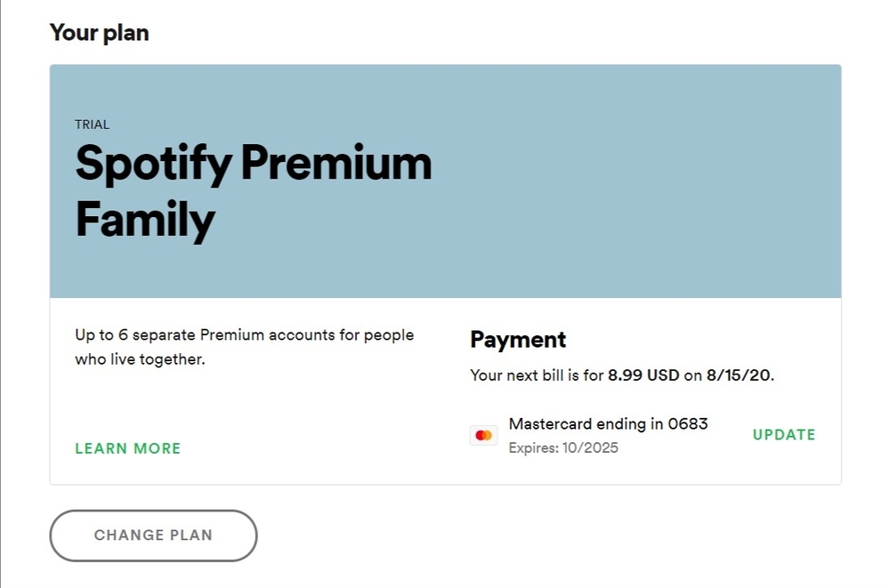Image resolution: width=890 pixels, height=588 pixels.
Task: Click the Mastercard logo icon
Action: click(x=484, y=435)
